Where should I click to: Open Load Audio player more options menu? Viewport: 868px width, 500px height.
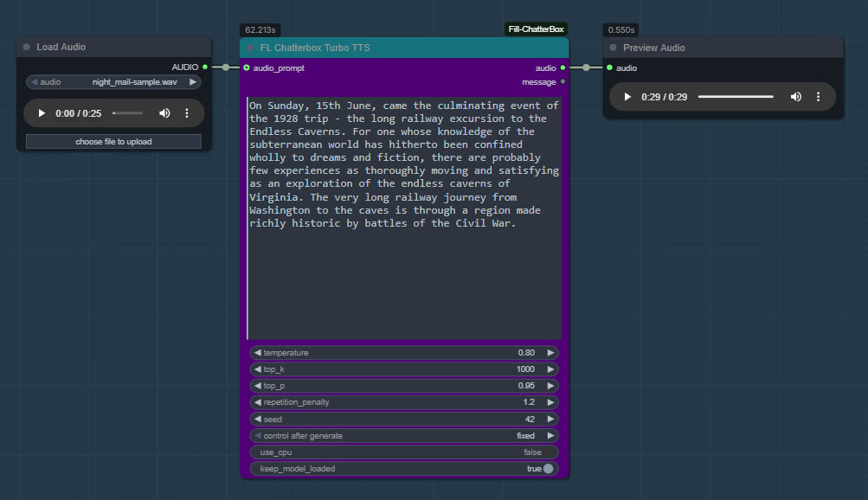pyautogui.click(x=187, y=113)
